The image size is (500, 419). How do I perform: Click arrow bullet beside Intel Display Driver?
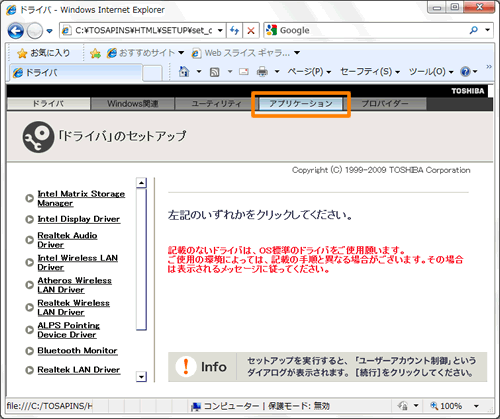point(30,219)
